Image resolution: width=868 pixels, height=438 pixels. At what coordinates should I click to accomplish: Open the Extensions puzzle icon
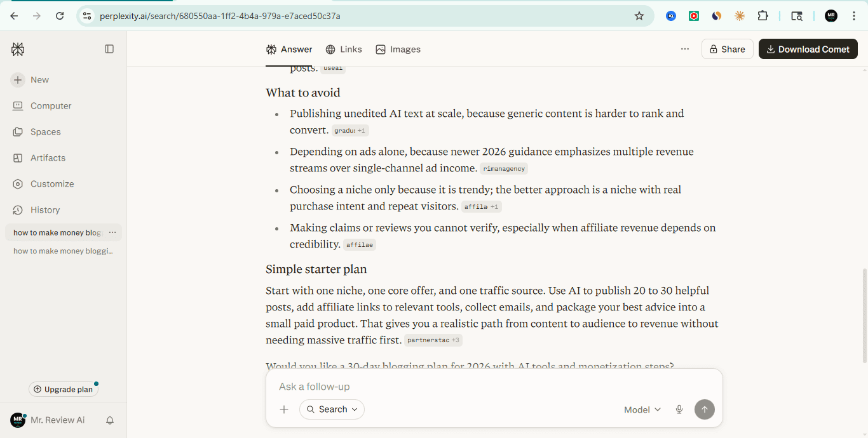coord(763,16)
